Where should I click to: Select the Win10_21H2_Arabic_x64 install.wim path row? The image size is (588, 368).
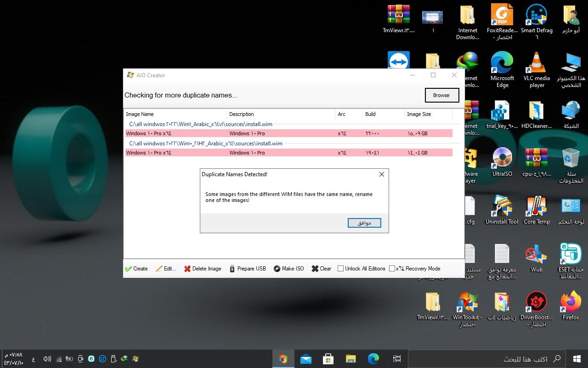point(206,144)
